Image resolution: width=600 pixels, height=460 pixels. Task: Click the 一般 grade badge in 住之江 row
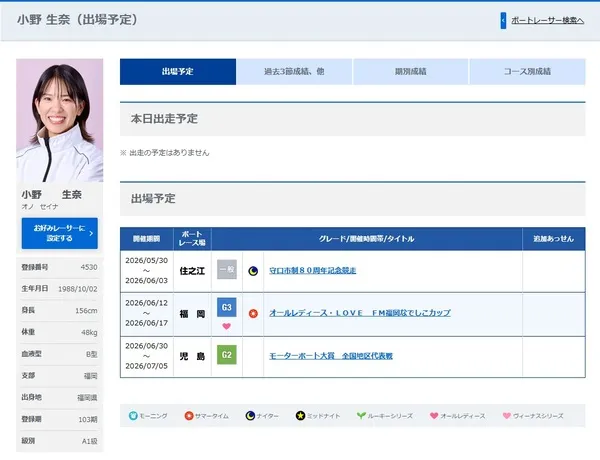(227, 269)
